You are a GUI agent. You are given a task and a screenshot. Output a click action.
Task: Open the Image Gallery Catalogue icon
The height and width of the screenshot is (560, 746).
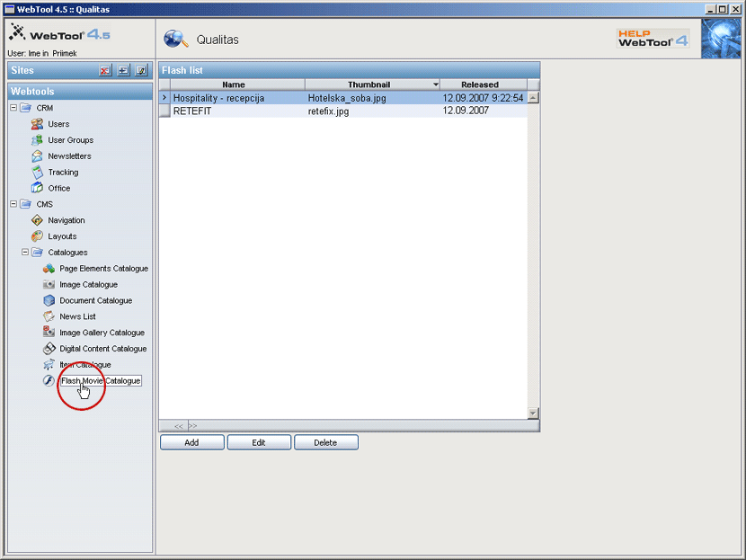(x=49, y=333)
